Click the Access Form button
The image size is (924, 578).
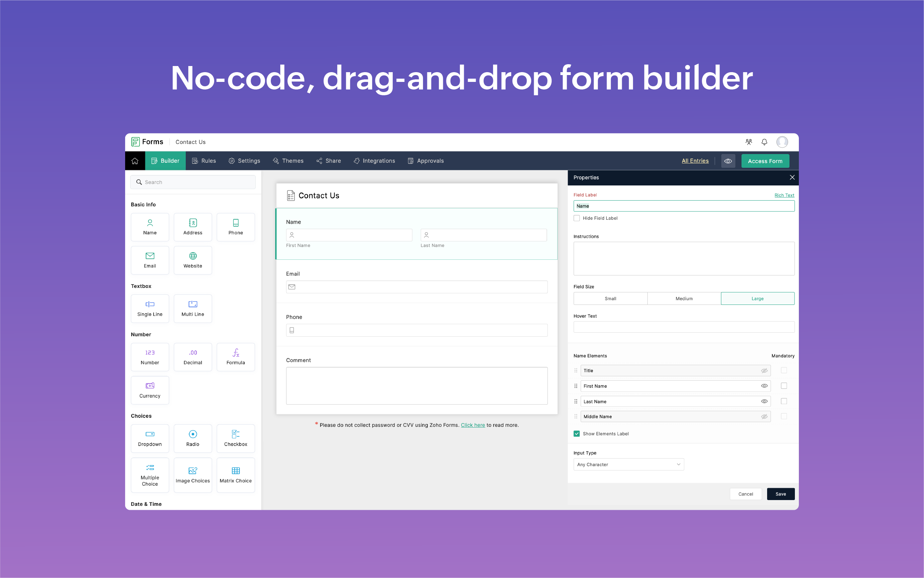(765, 161)
